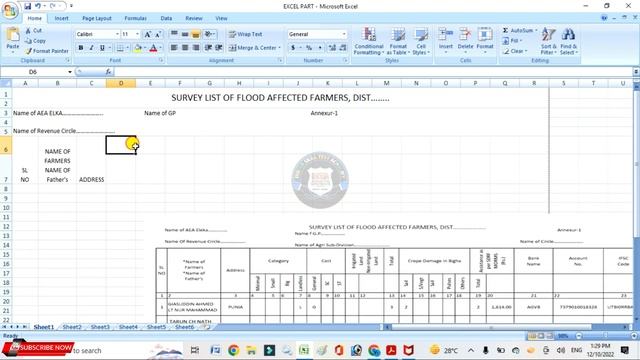
Task: Increase font size with Grow Font
Action: [148, 34]
